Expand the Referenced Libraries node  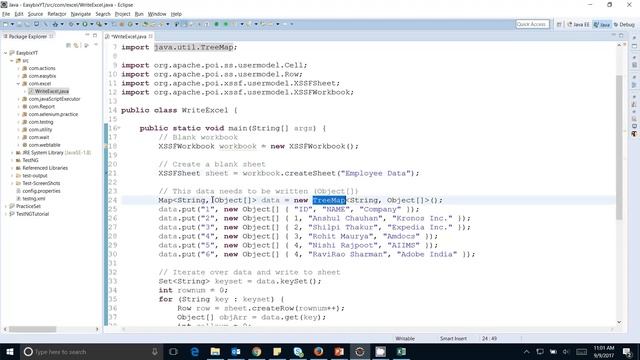12,168
